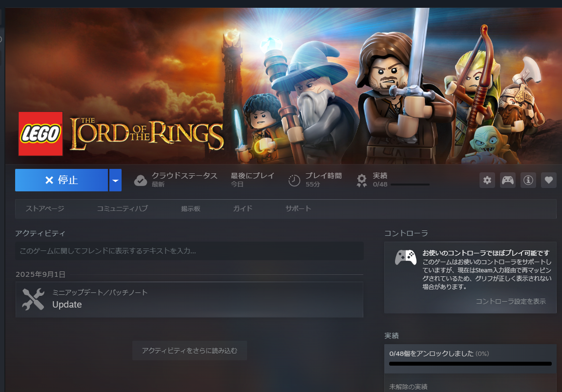Click the cloud status icon
This screenshot has width=562, height=392.
141,180
